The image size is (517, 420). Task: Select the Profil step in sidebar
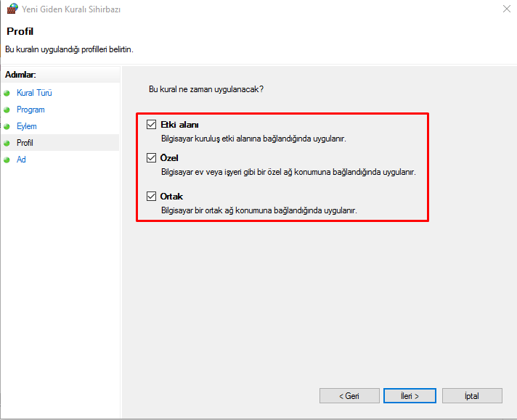click(x=25, y=143)
